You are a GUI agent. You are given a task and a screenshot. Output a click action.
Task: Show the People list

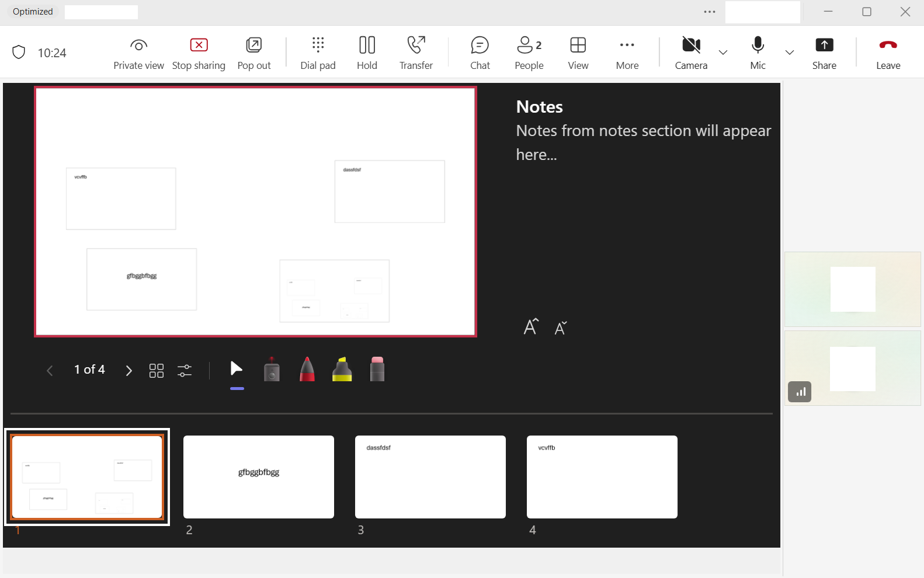529,53
